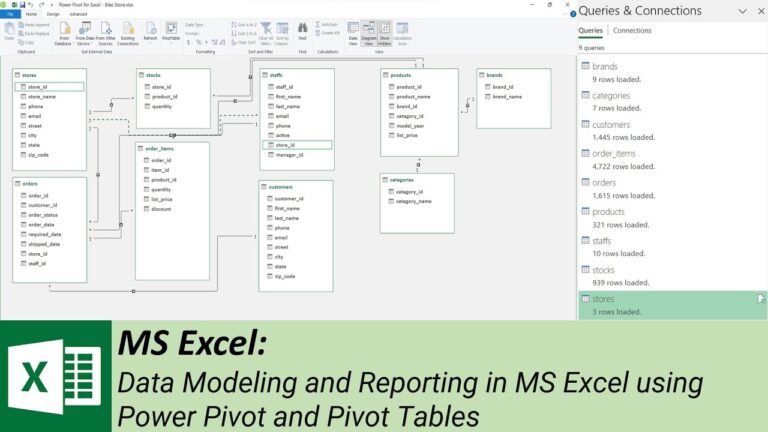Select order_status field in orders table
Screen dimensions: 768x432
[x=39, y=215]
